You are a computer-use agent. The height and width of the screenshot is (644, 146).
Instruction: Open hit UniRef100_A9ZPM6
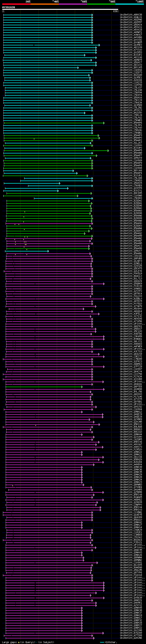point(131,20)
